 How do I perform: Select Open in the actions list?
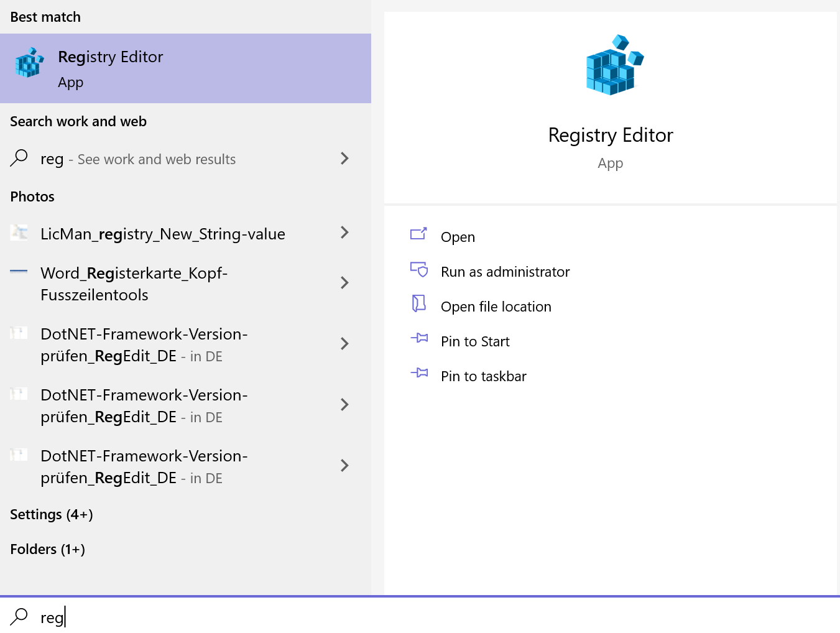[458, 238]
